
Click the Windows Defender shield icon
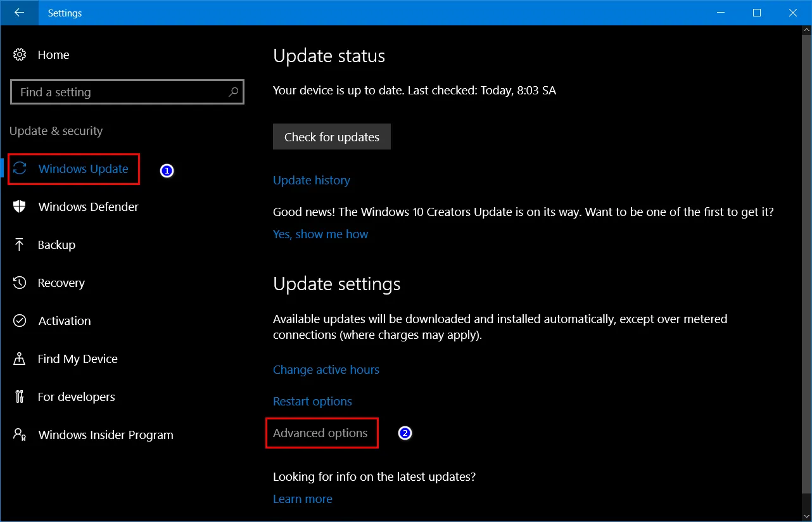pos(20,207)
